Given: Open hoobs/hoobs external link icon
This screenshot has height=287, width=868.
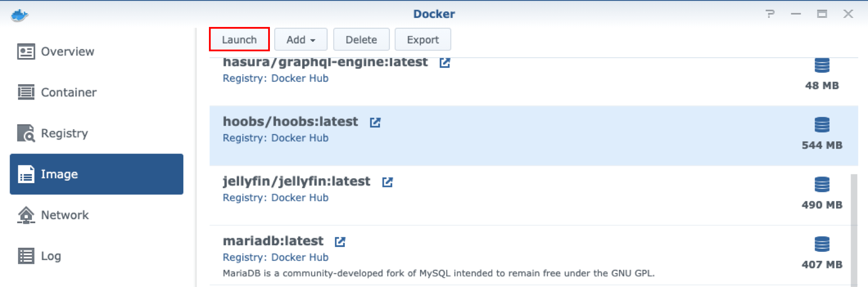Looking at the screenshot, I should tap(375, 122).
